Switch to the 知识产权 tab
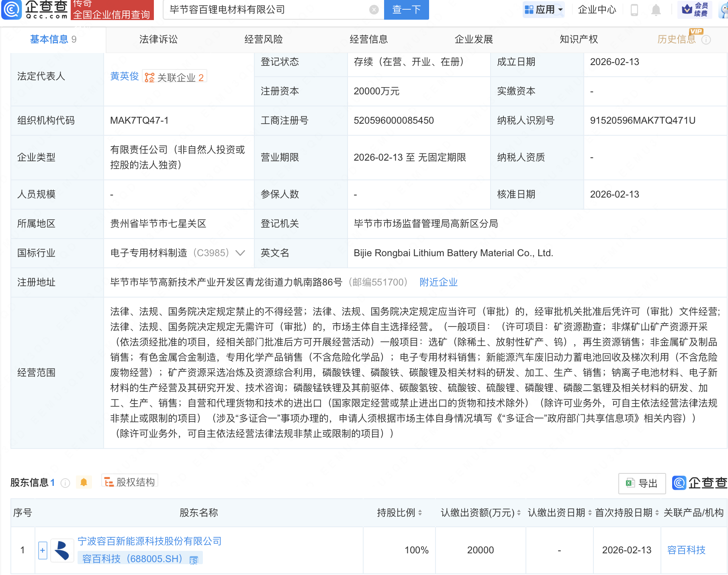728x575 pixels. 579,39
